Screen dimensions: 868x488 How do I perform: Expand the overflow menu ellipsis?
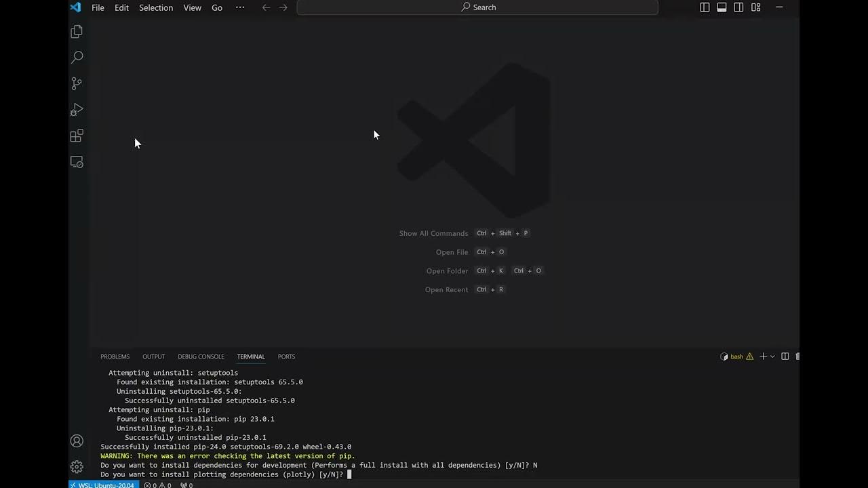(x=240, y=7)
